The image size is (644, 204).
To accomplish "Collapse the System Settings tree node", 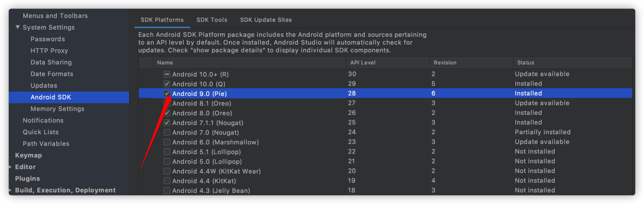I will [18, 27].
